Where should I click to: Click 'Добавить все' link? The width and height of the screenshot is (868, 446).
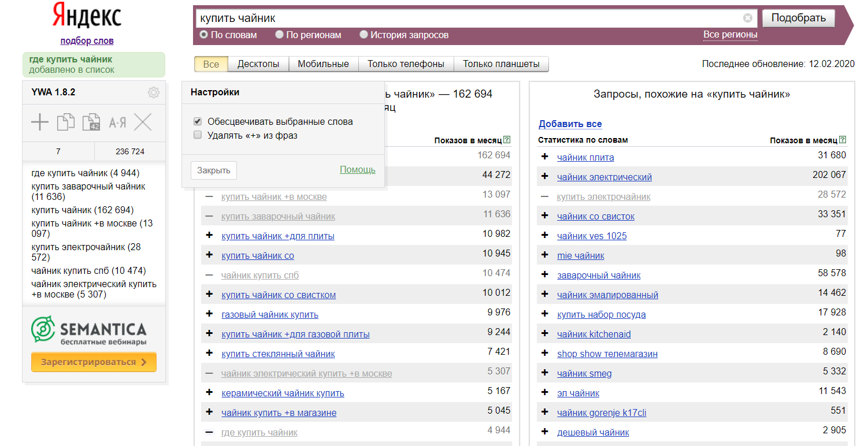click(570, 124)
